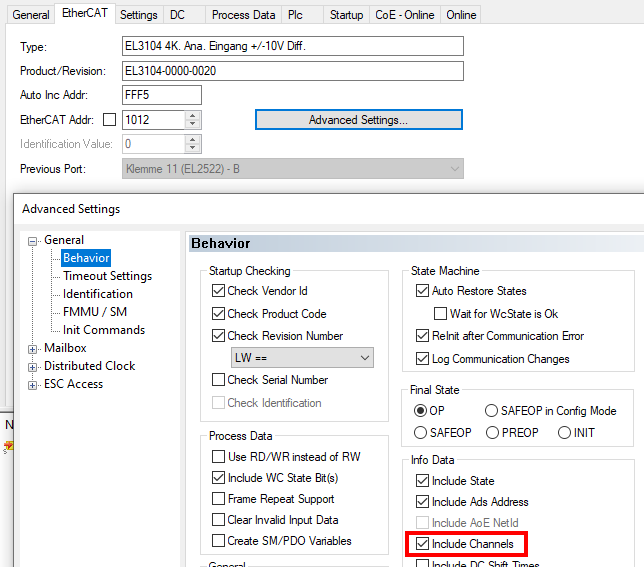
Task: Enable Wait for WcState is Ok
Action: pos(440,314)
